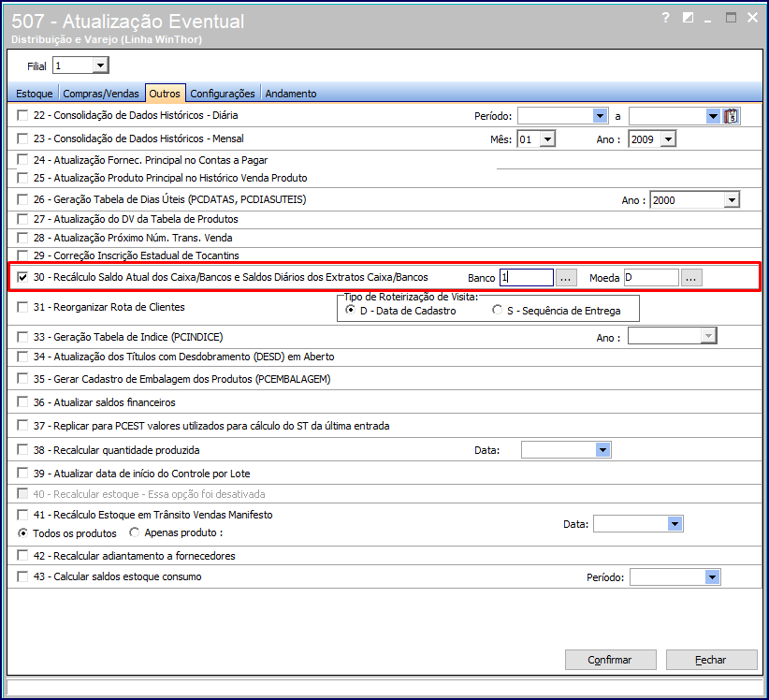Switch to Estoque tab
Screen dimensions: 769x700
pos(34,94)
